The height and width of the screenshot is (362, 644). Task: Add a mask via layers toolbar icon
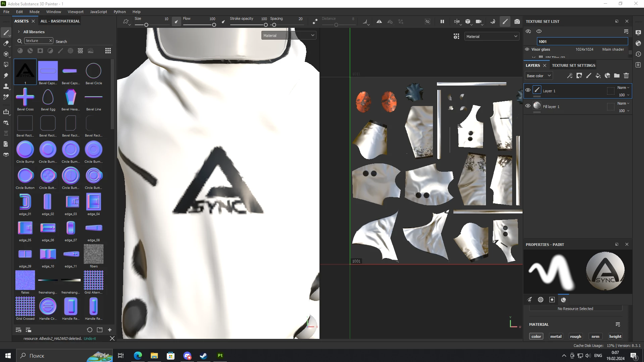coord(579,76)
